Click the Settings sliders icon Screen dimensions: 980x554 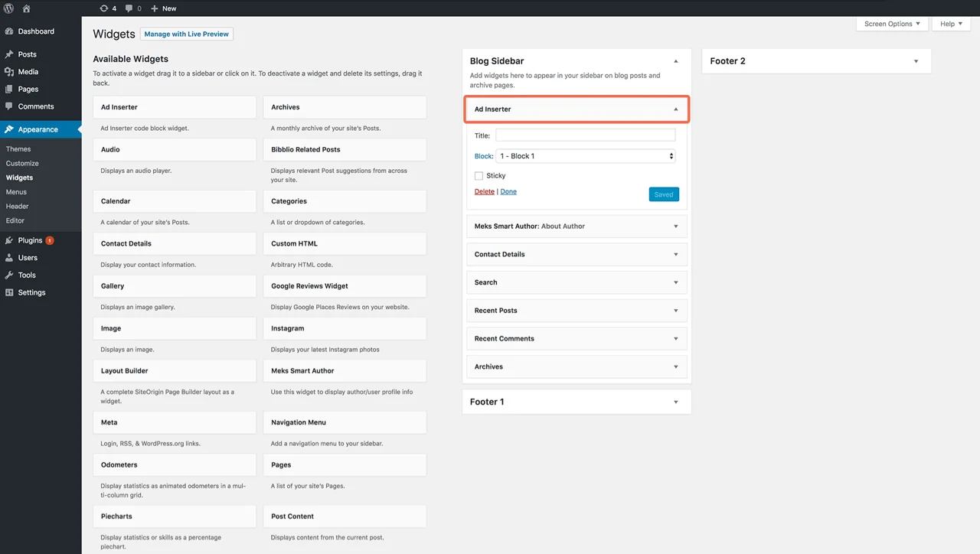9,292
